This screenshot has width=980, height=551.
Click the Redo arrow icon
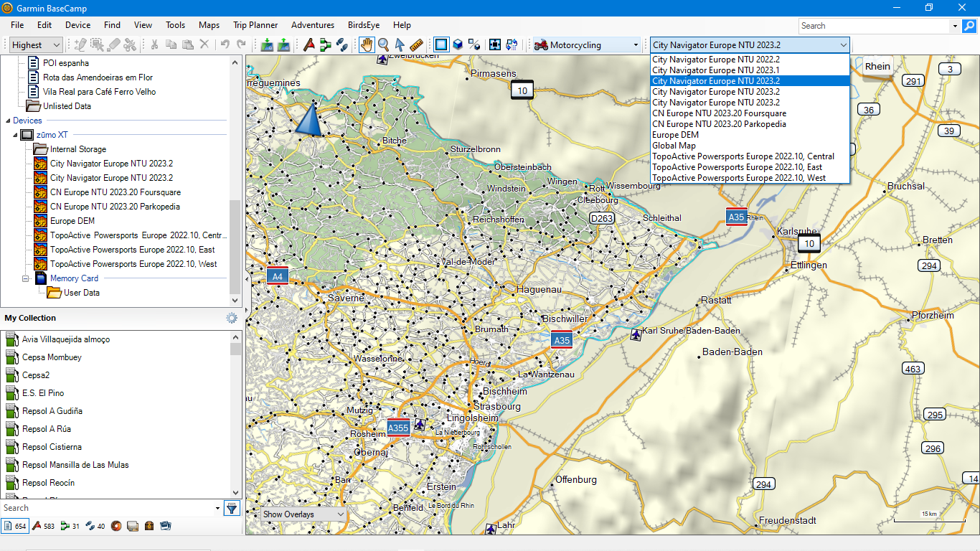click(241, 44)
